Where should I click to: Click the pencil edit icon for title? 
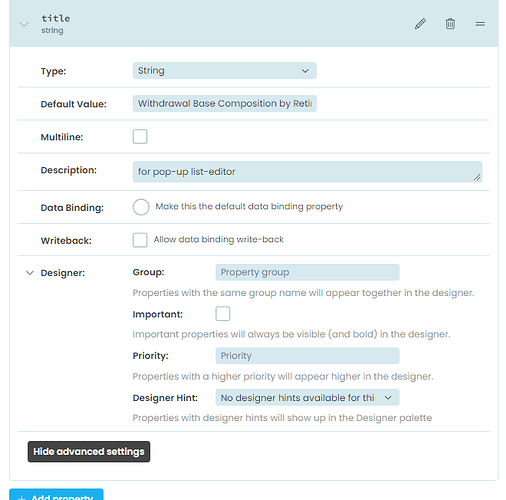[420, 24]
